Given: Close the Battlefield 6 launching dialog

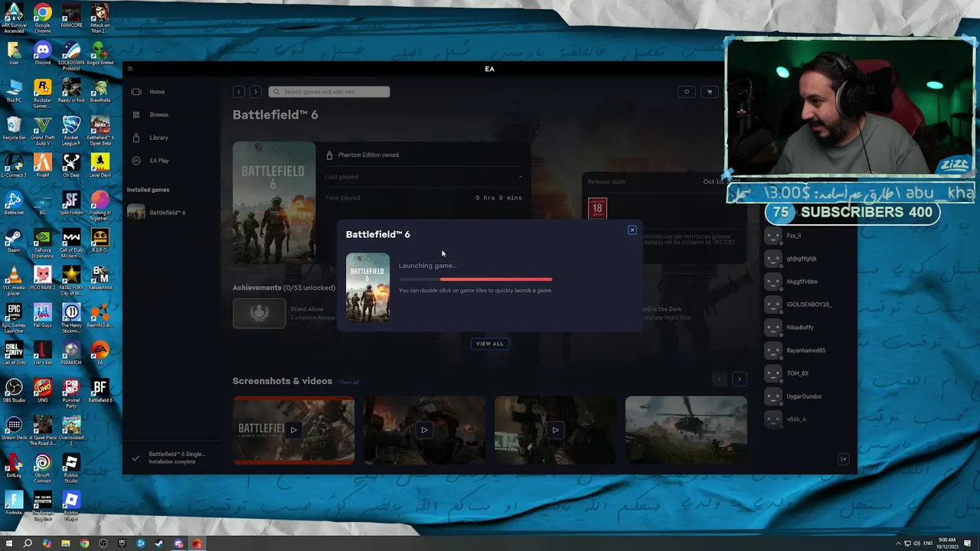Looking at the screenshot, I should point(632,230).
